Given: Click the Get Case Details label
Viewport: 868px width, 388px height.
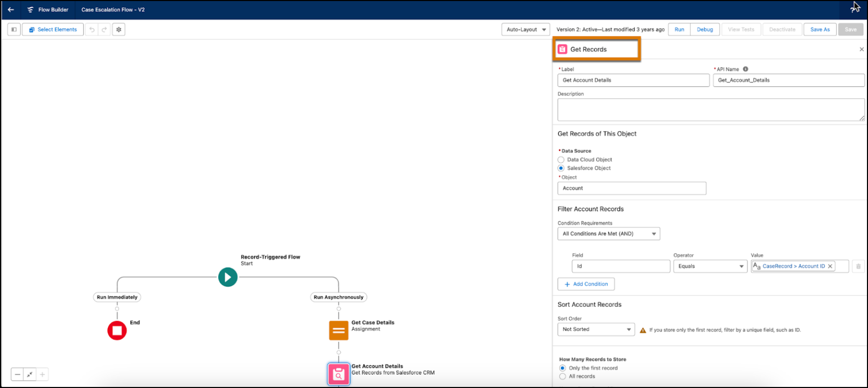Looking at the screenshot, I should [373, 322].
